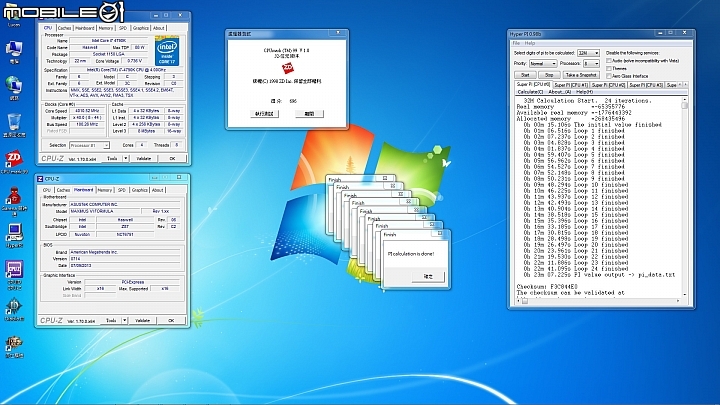Viewport: 720px width, 405px height.
Task: Launch the ZD CPUmark 99 desktop shortcut
Action: (x=14, y=159)
